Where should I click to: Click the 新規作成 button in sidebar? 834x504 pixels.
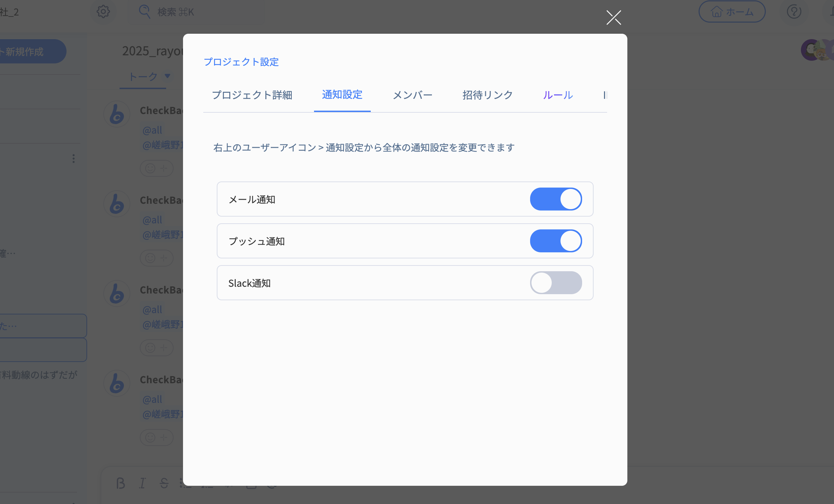pyautogui.click(x=30, y=51)
